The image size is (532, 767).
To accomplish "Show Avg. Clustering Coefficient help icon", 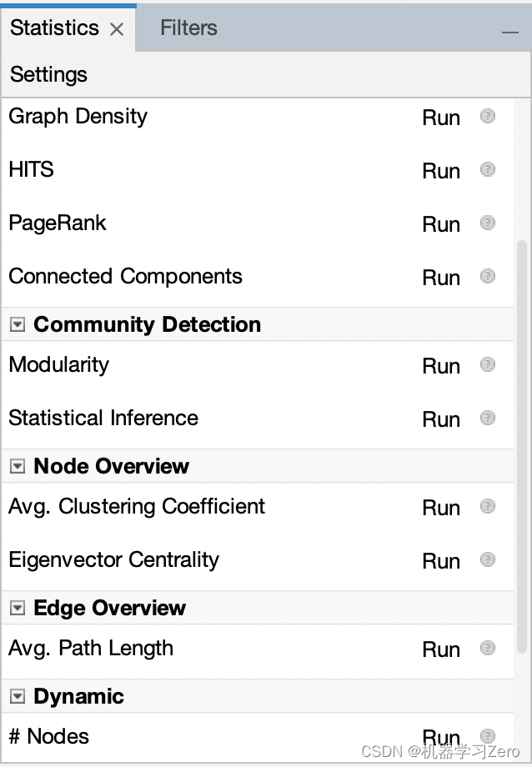I will coord(488,506).
